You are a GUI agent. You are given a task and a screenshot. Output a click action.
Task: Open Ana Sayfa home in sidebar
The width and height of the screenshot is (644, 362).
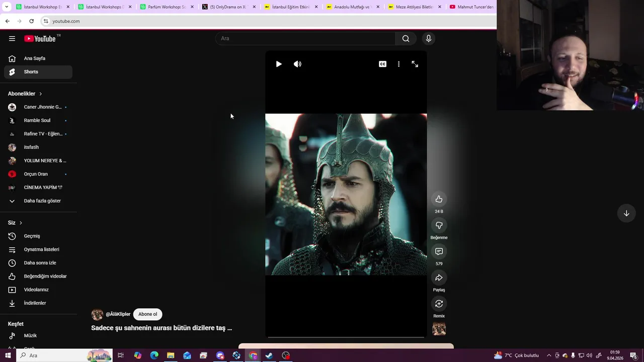tap(38, 58)
